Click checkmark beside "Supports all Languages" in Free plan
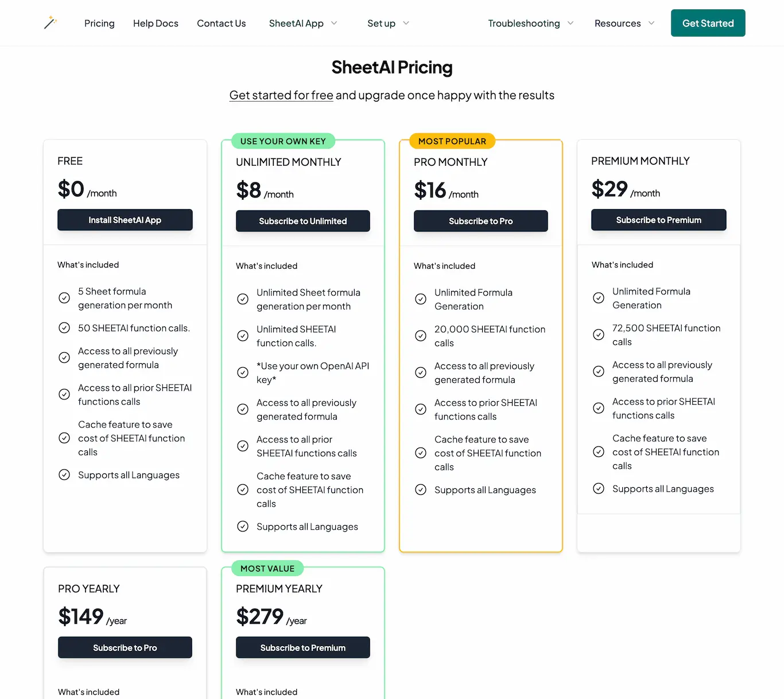 (64, 475)
